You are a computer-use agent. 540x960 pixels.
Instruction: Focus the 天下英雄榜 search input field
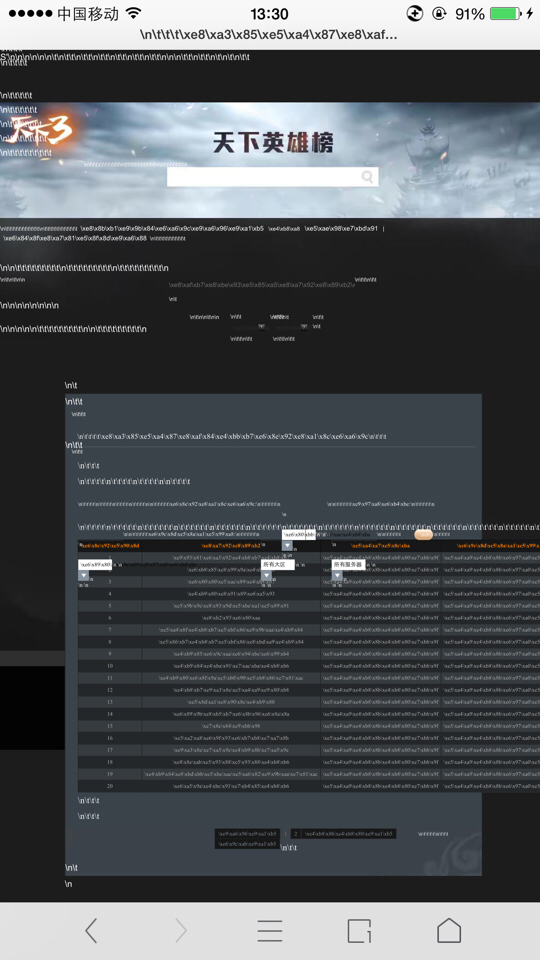coord(272,177)
